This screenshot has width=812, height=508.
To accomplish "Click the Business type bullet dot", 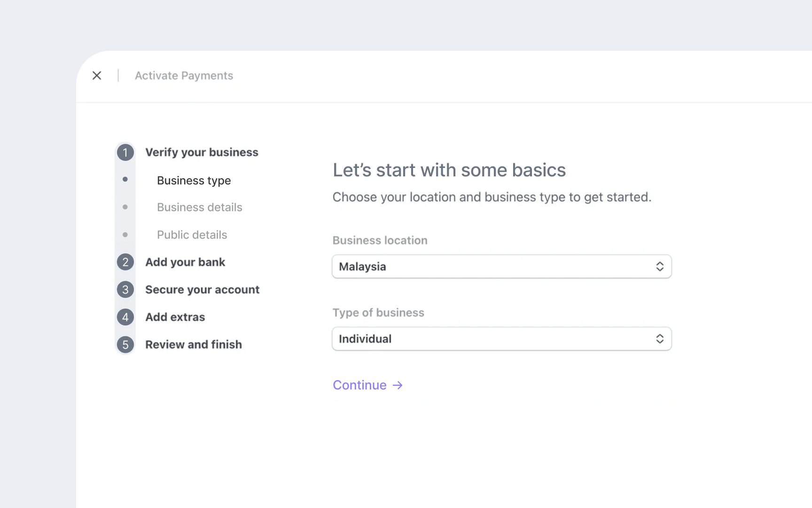I will [x=125, y=179].
